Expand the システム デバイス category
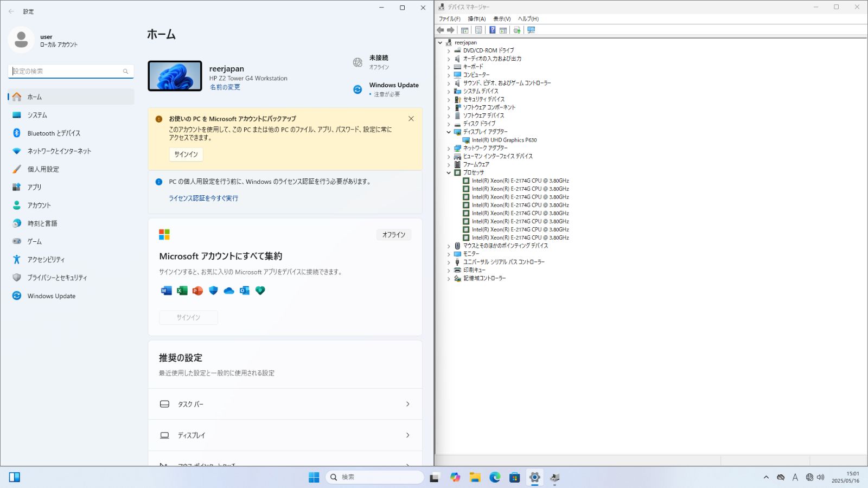 pos(449,91)
